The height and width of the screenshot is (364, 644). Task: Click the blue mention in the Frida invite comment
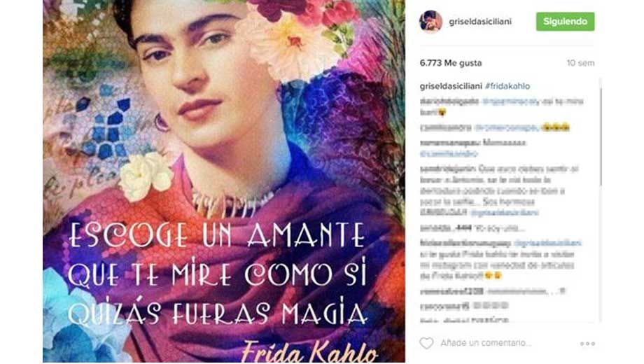click(x=548, y=243)
